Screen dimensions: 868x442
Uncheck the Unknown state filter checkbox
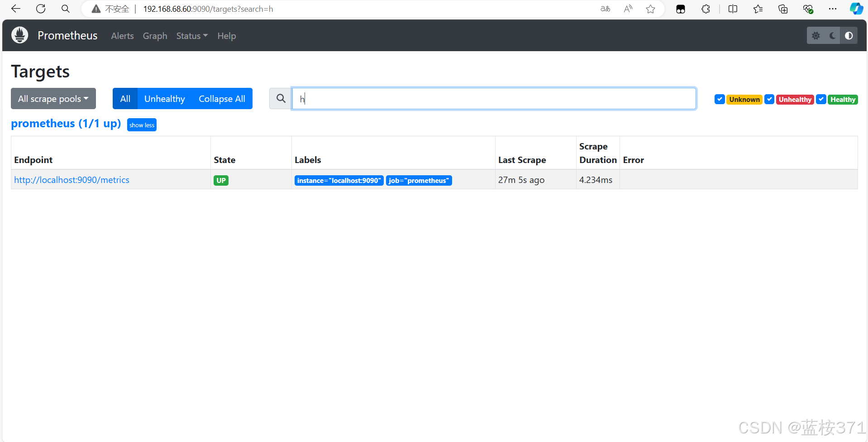point(720,99)
